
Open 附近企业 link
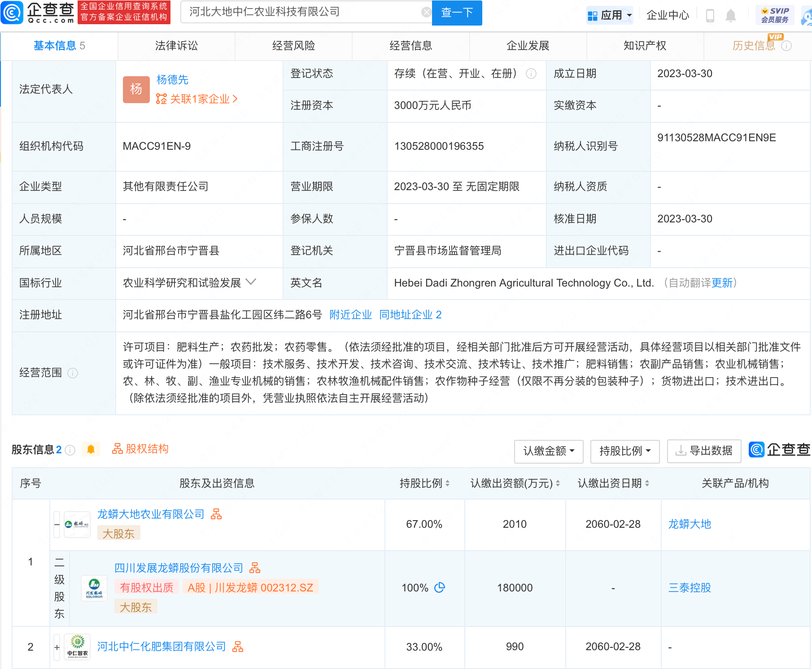350,315
